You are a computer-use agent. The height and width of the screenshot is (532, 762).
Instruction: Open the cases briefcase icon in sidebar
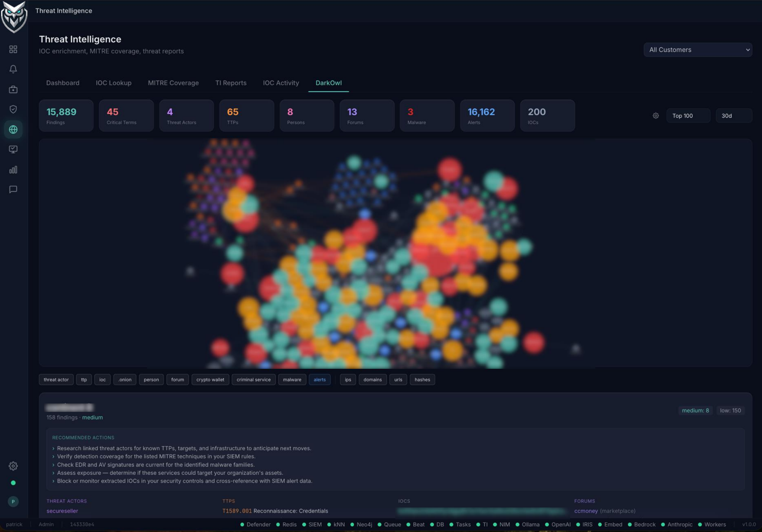tap(13, 89)
